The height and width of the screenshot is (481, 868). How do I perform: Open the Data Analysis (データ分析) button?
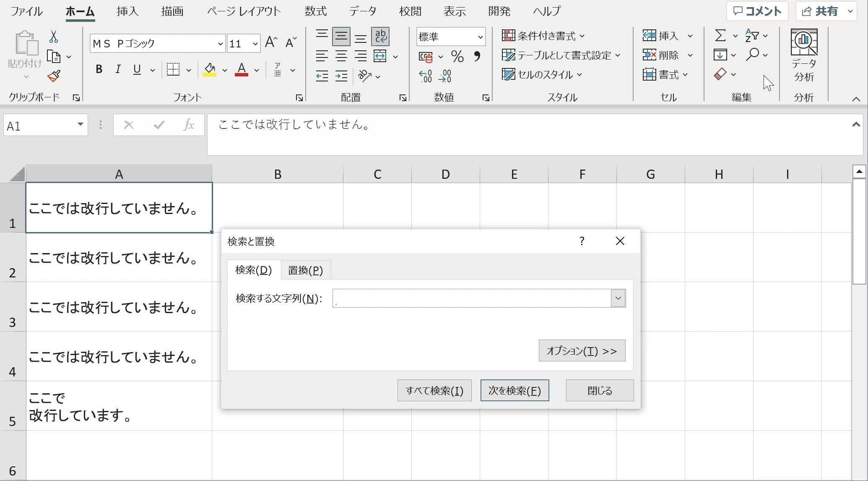click(804, 55)
